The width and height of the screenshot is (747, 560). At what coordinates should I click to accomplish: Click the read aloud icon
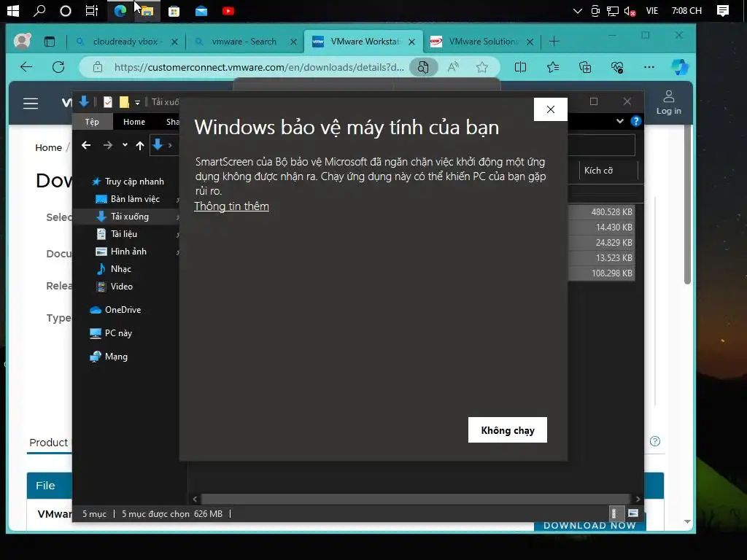point(453,67)
